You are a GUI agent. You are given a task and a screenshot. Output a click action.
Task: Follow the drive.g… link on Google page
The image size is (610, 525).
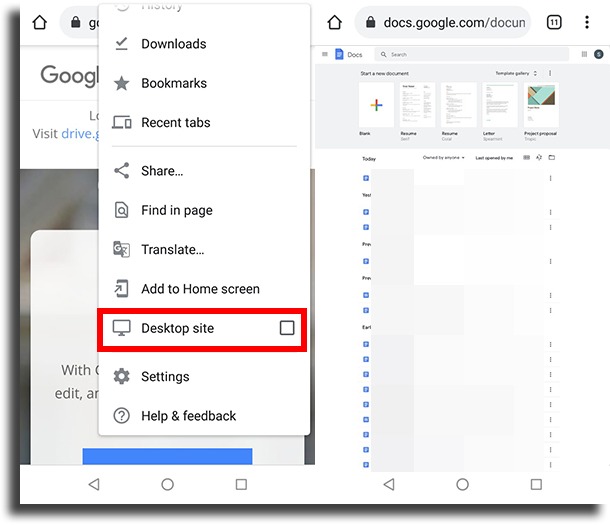tap(80, 134)
